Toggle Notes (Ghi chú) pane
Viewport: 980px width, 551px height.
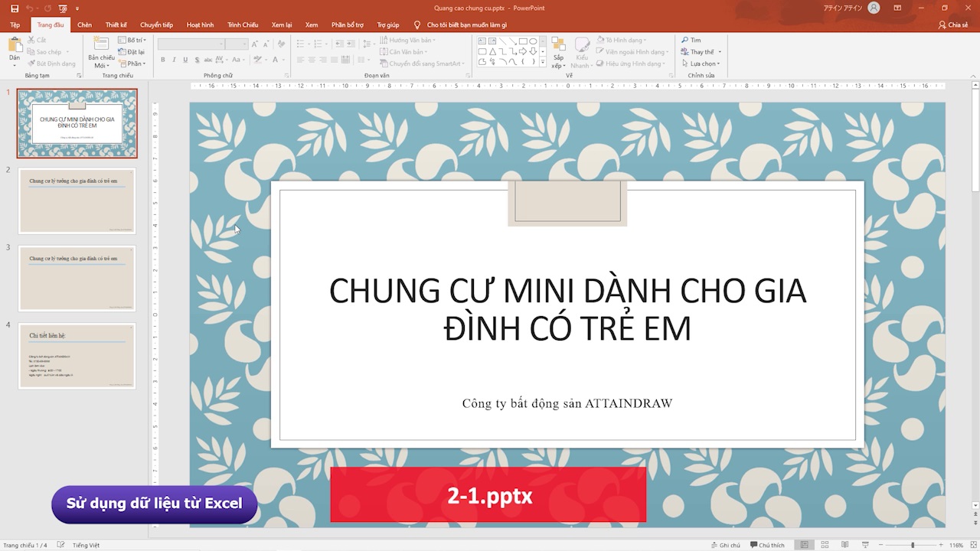click(x=724, y=545)
